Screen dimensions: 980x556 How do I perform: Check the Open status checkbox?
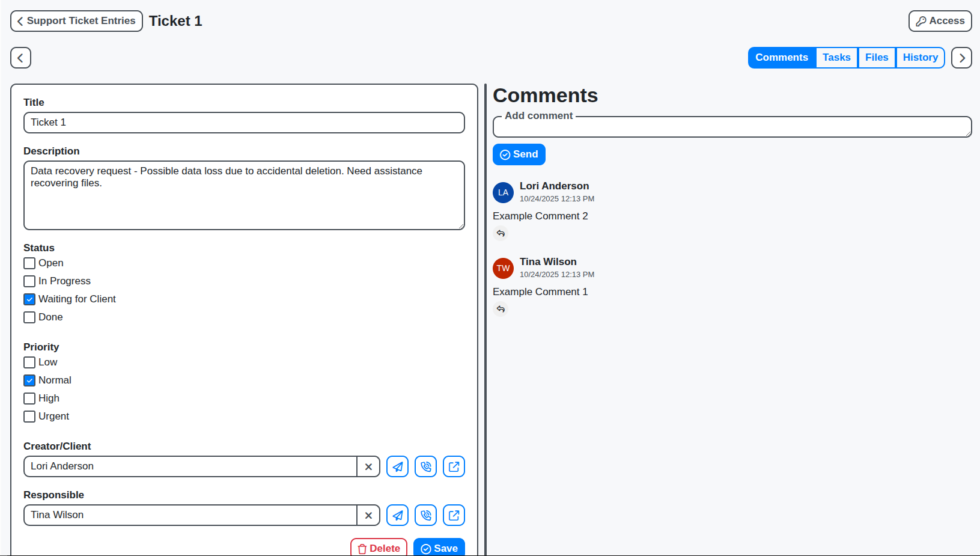(29, 263)
